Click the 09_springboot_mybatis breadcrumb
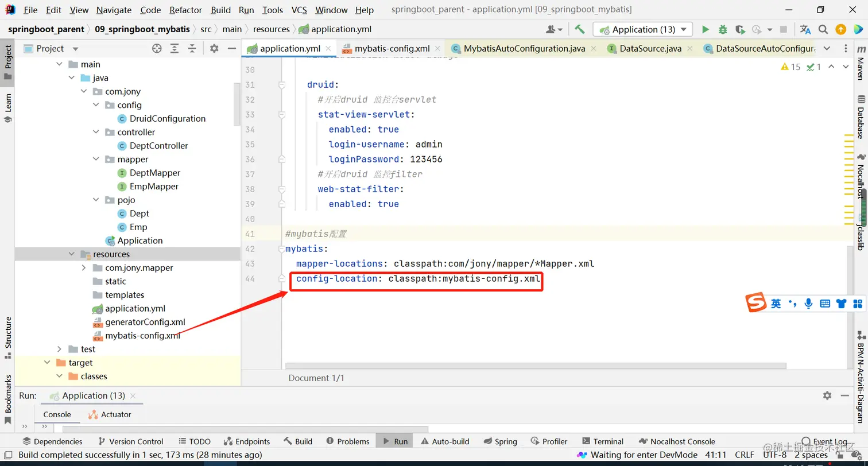Viewport: 868px width, 466px height. click(143, 29)
